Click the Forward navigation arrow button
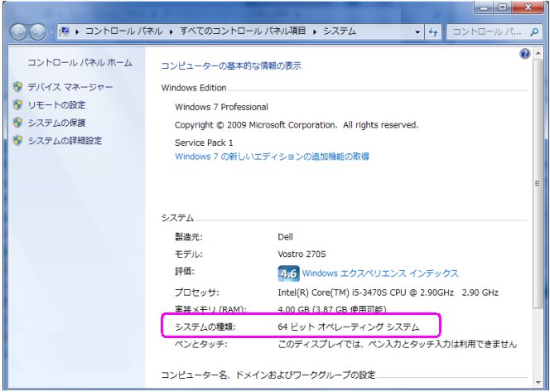550x392 pixels. [38, 31]
